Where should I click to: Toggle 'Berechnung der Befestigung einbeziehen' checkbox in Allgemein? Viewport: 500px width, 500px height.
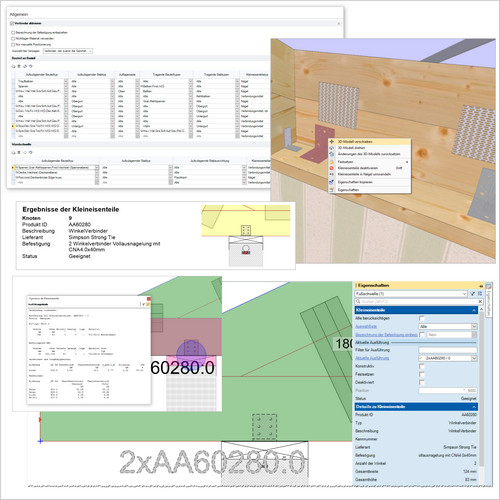(x=13, y=33)
